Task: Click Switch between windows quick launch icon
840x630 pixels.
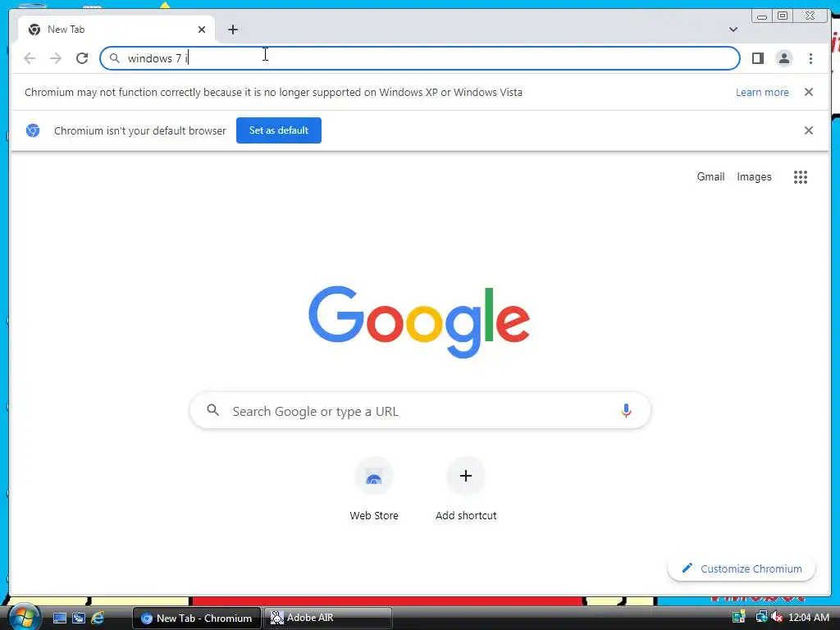Action: click(x=79, y=618)
